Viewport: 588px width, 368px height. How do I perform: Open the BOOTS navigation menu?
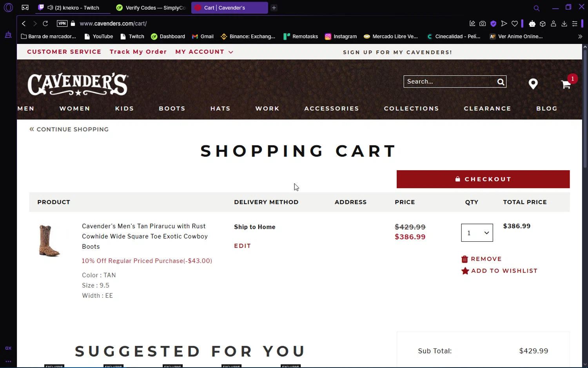(172, 109)
